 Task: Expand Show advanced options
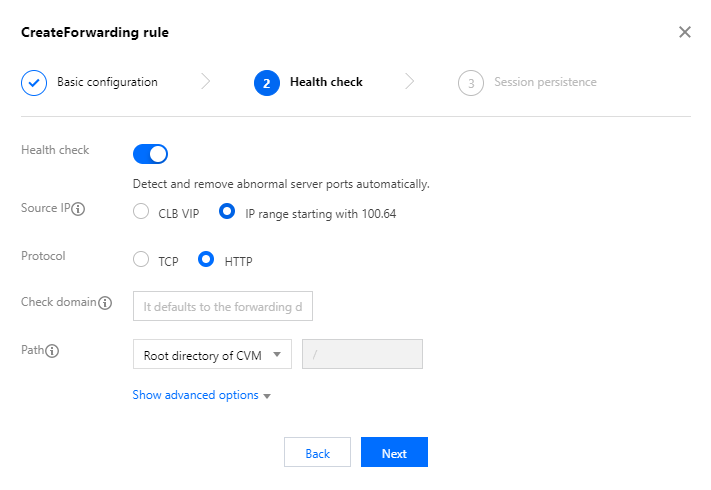[202, 395]
